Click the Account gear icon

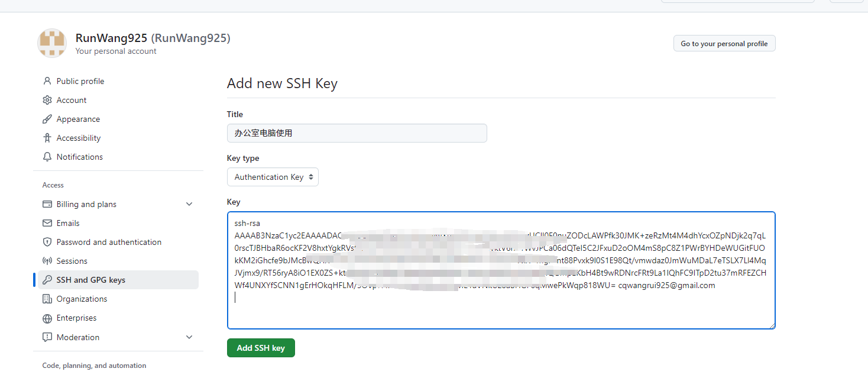[x=47, y=100]
